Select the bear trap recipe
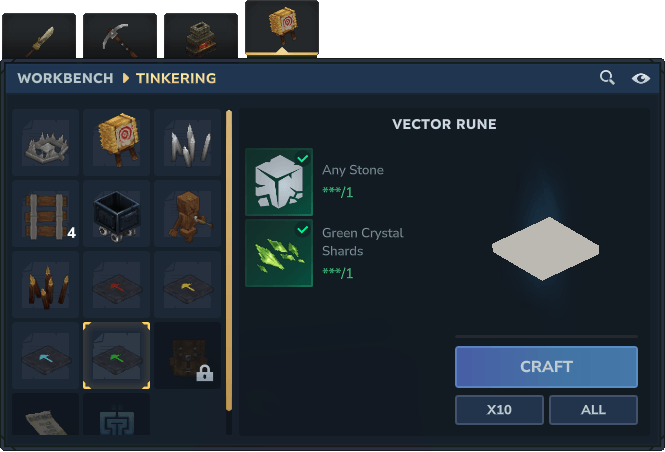Image resolution: width=665 pixels, height=452 pixels. pos(45,142)
